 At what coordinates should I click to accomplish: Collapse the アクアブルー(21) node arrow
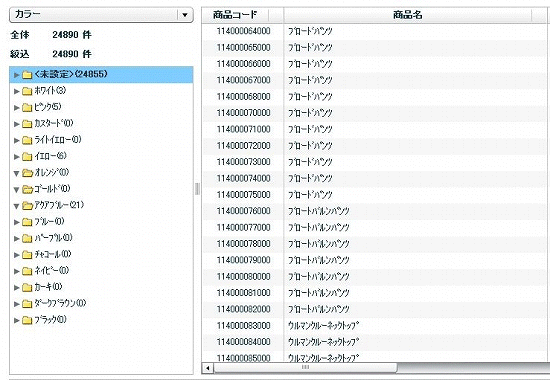pyautogui.click(x=16, y=206)
